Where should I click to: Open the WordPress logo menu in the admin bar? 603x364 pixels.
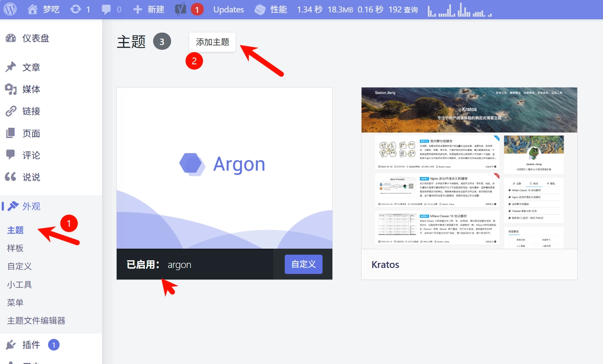click(x=9, y=9)
